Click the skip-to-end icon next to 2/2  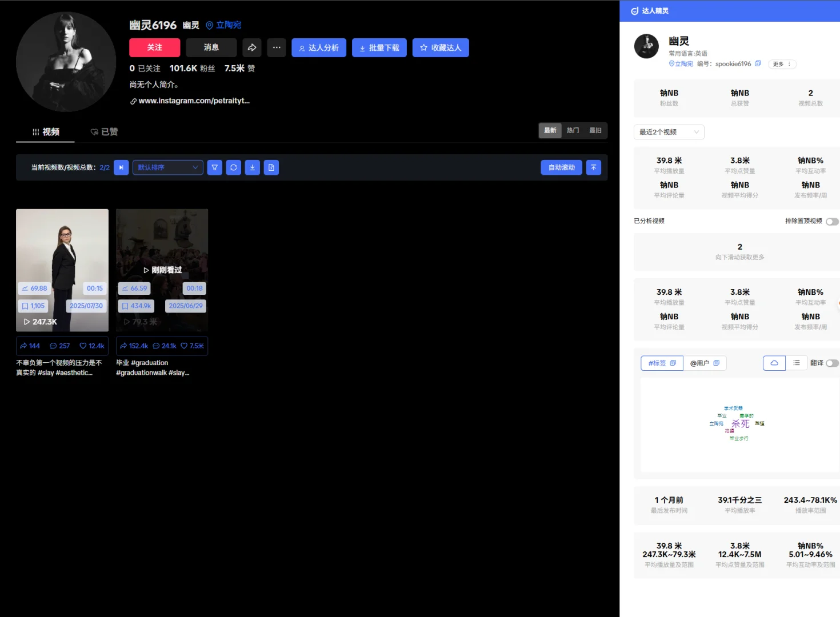click(x=121, y=167)
